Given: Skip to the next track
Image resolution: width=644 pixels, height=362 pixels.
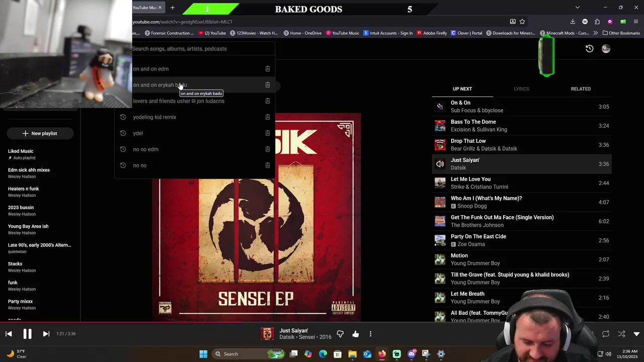Looking at the screenshot, I should pyautogui.click(x=46, y=334).
